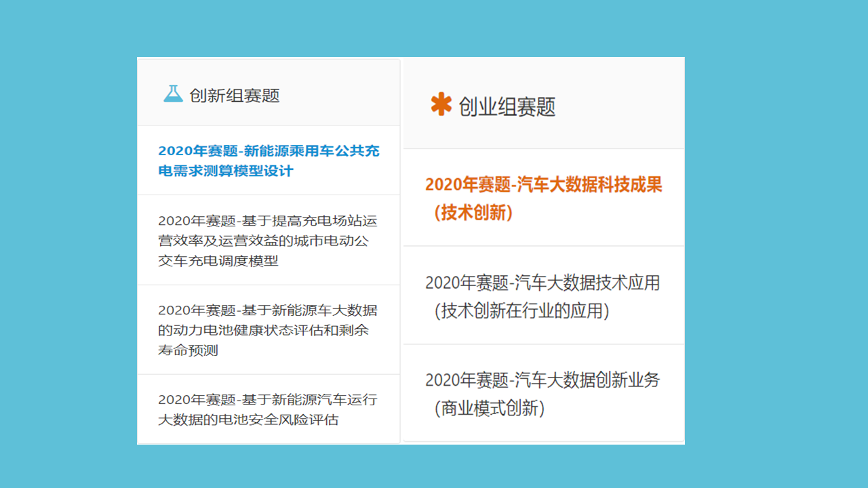Viewport: 868px width, 488px height.
Task: Select the 创新组赛题 heading text
Action: [x=235, y=96]
